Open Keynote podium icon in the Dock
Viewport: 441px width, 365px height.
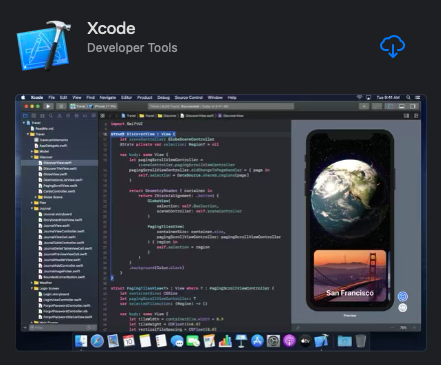click(x=241, y=341)
